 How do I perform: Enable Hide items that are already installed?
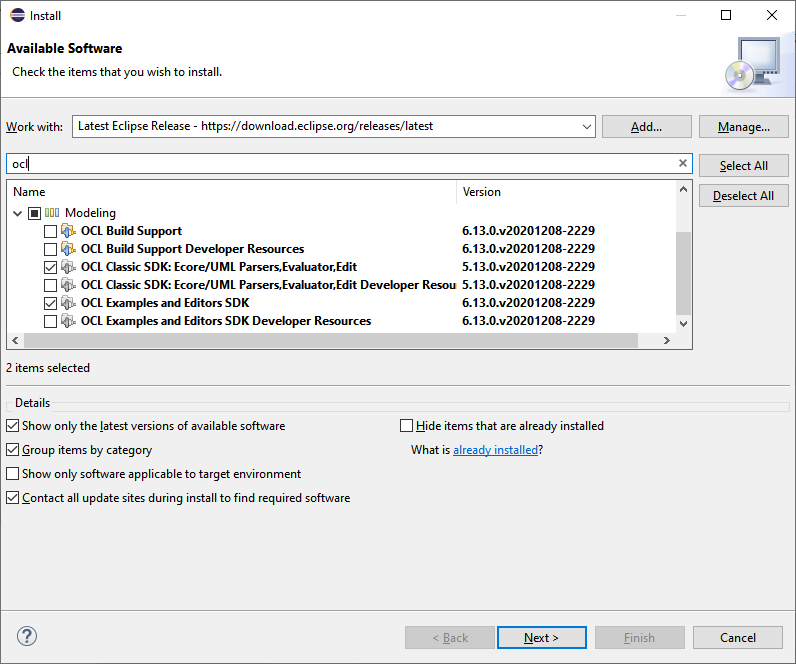pos(407,425)
